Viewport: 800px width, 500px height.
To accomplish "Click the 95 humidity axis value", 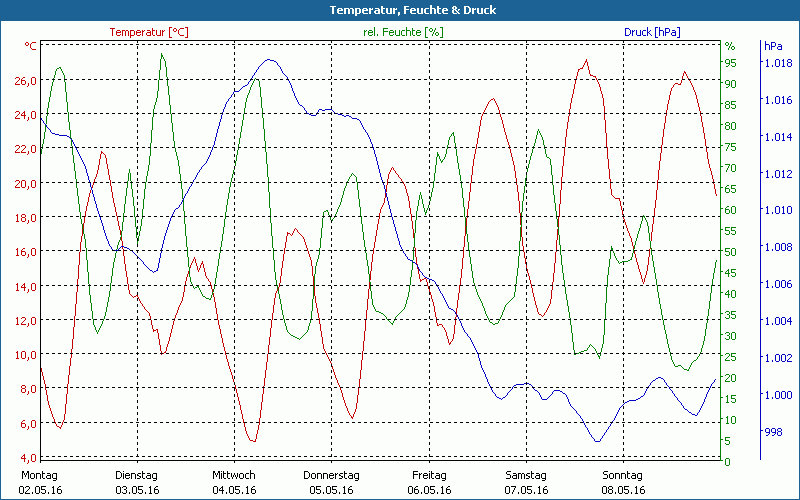I will click(731, 63).
